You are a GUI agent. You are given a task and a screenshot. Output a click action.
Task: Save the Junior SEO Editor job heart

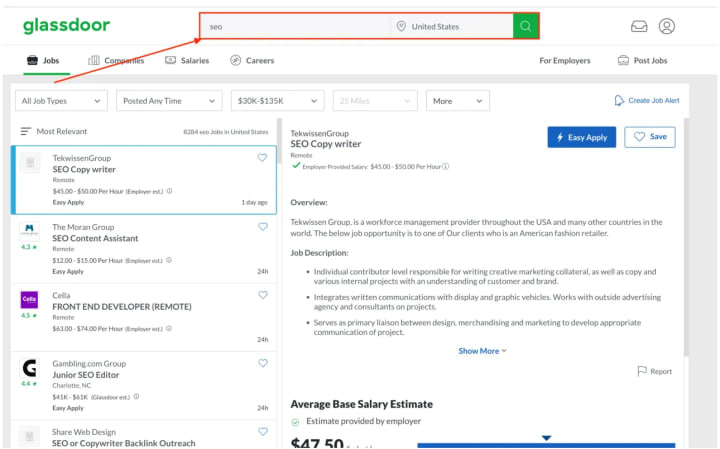point(263,363)
